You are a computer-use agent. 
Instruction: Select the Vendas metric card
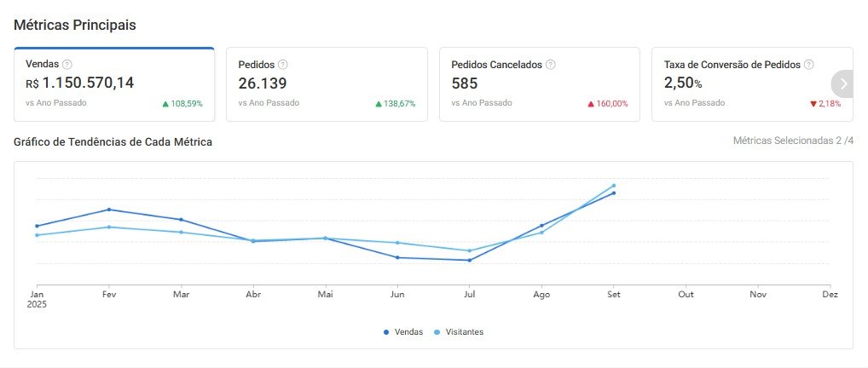tap(113, 84)
